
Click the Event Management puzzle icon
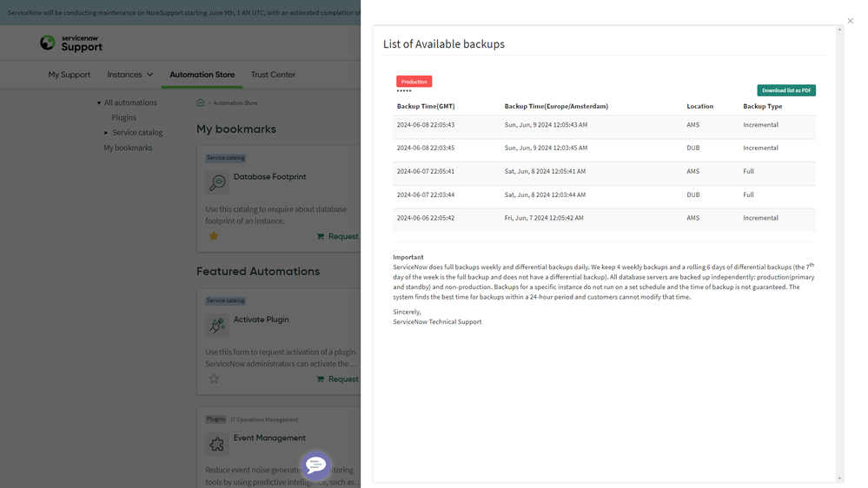217,444
